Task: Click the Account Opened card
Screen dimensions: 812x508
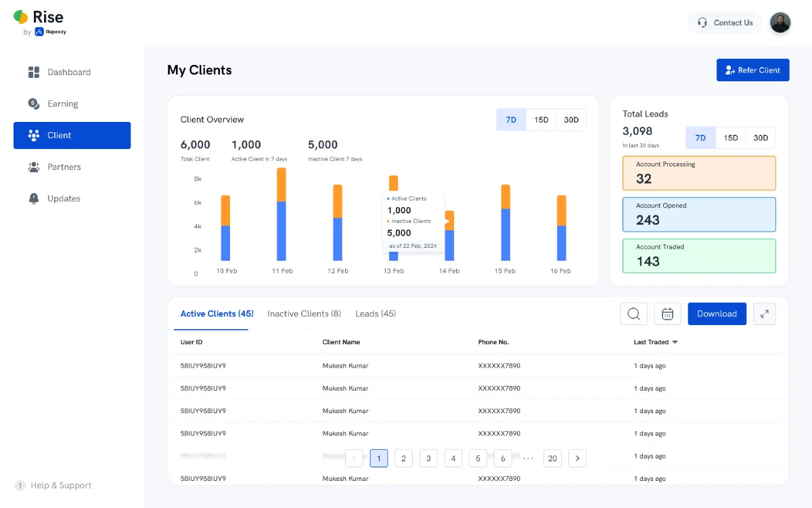Action: pyautogui.click(x=699, y=215)
